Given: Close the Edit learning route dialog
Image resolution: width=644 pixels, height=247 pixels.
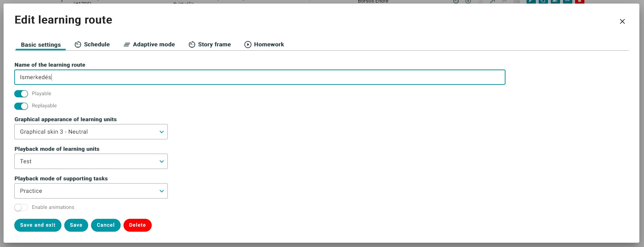Looking at the screenshot, I should (x=622, y=21).
